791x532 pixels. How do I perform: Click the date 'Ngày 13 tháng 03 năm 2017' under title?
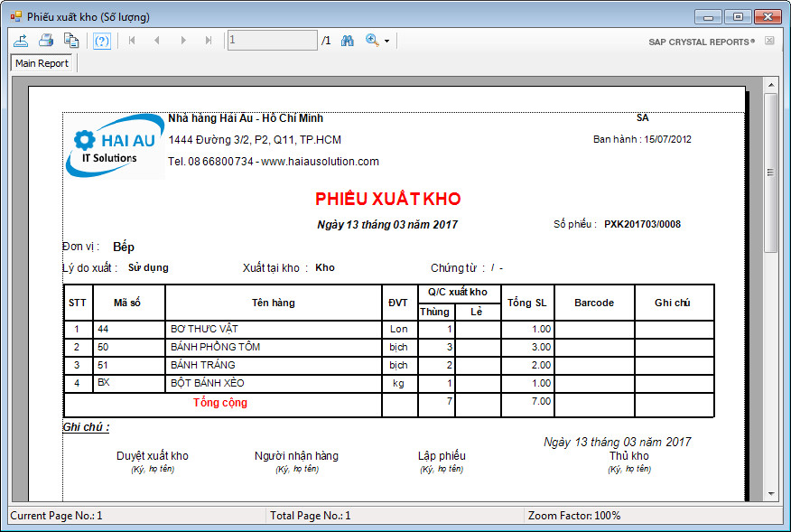click(x=387, y=225)
